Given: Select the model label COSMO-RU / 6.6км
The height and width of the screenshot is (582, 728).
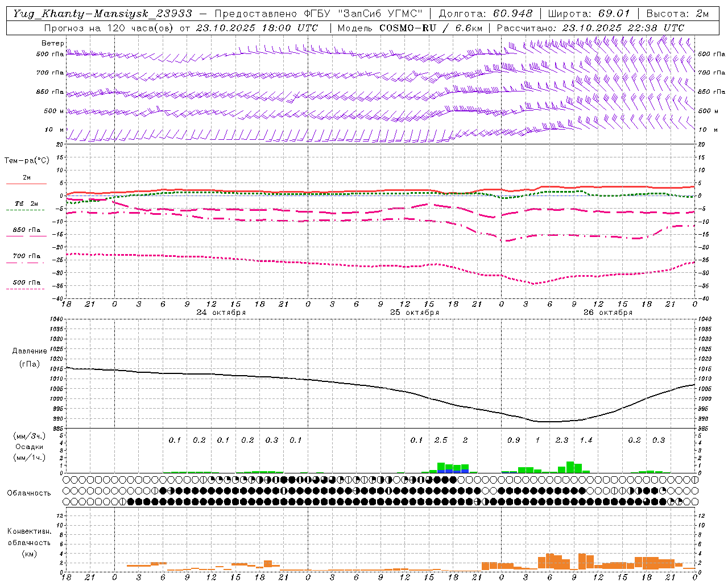Looking at the screenshot, I should 431,28.
